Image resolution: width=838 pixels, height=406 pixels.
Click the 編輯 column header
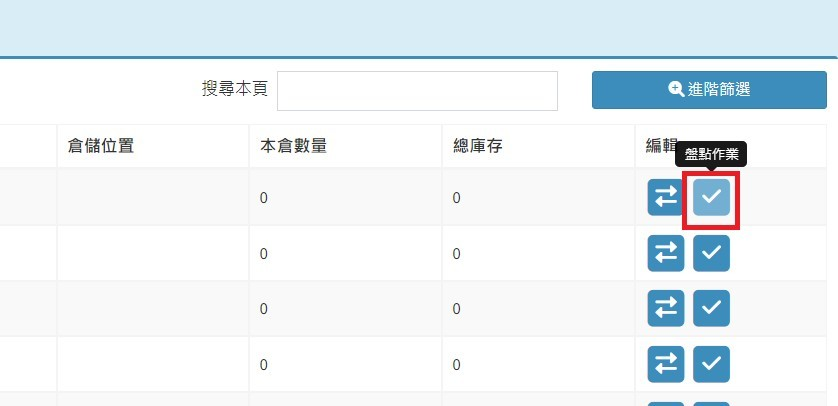[x=661, y=146]
